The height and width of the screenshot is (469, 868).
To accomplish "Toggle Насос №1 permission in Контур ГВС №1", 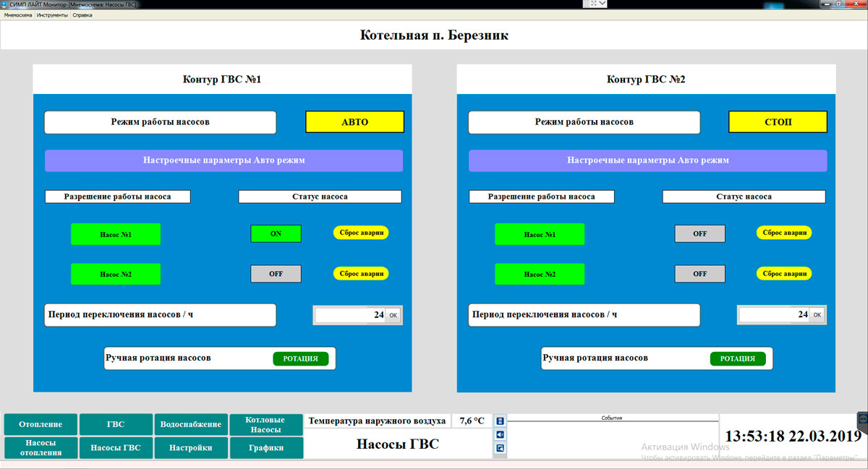I will [x=116, y=234].
